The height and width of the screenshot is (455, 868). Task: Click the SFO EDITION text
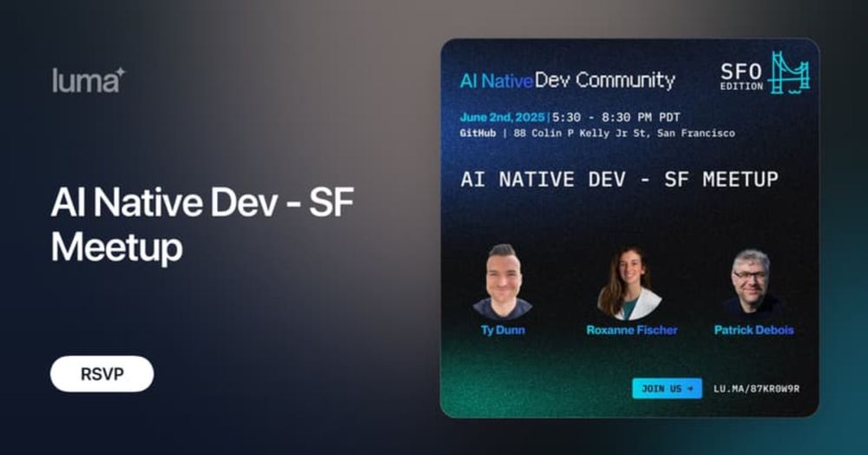point(741,76)
